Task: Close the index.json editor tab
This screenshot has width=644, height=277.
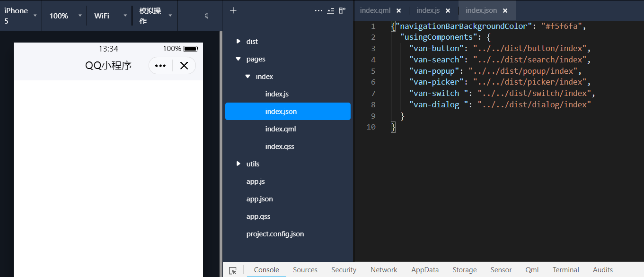Action: [x=505, y=10]
